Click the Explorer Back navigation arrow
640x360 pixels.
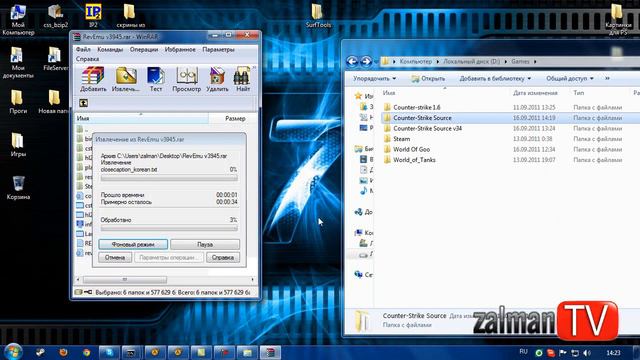[x=352, y=61]
